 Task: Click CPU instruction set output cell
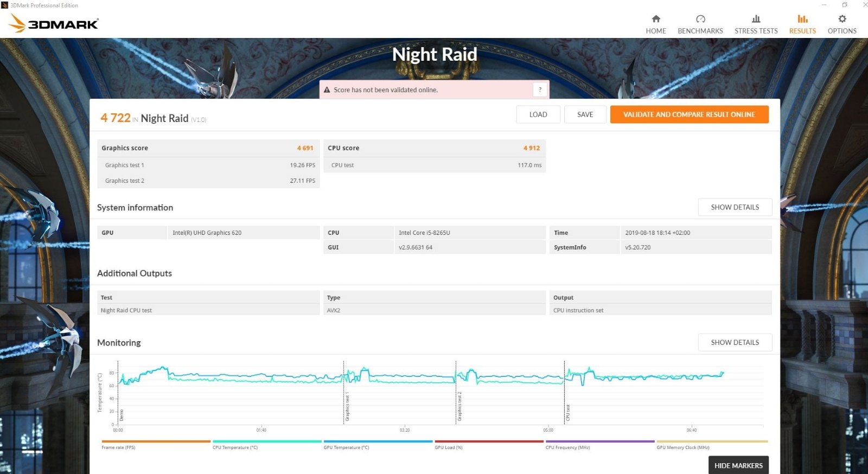(661, 310)
